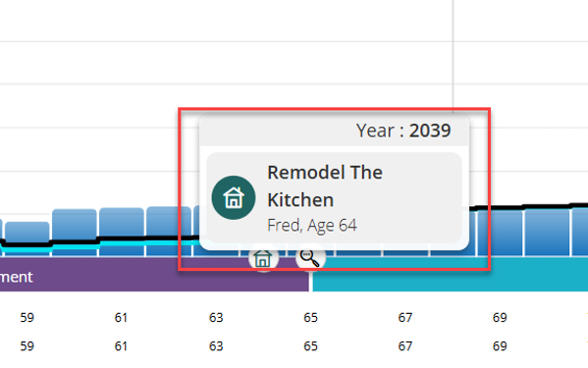Select the "Fred, Age 64" subtitle text

(312, 226)
